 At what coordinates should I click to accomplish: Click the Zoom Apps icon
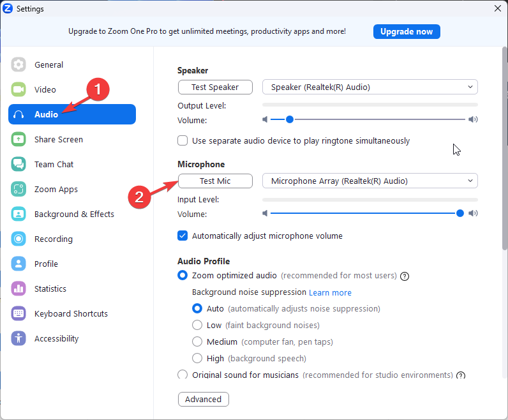[19, 190]
